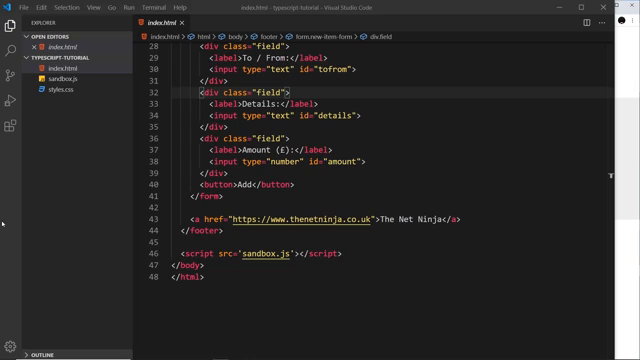640x360 pixels.
Task: Click the EXPLORER panel title
Action: coord(43,23)
